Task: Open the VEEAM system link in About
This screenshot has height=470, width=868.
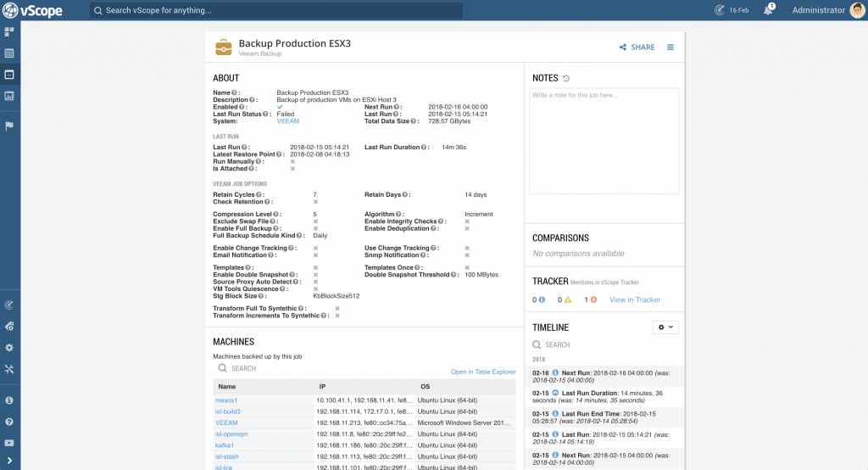Action: (x=288, y=120)
